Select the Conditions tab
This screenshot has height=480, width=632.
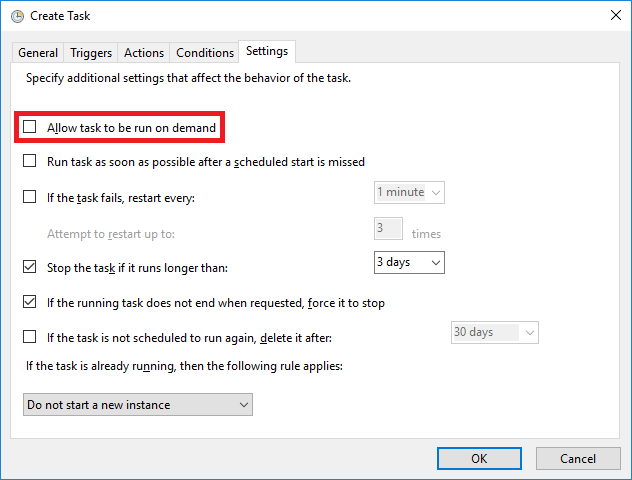tap(205, 53)
